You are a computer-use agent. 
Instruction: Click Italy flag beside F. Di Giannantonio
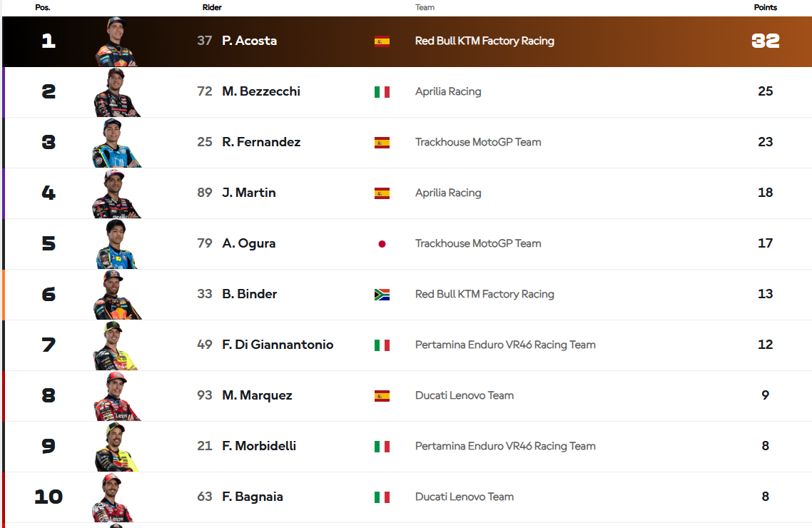[x=382, y=345]
